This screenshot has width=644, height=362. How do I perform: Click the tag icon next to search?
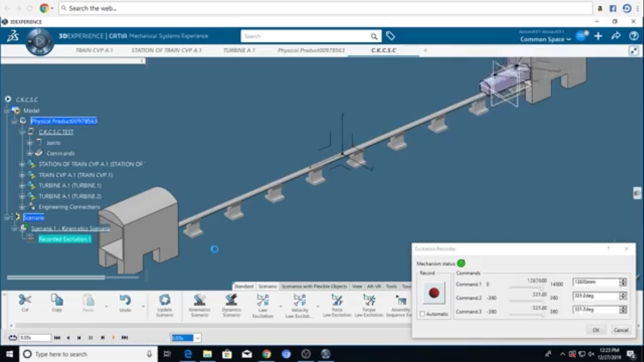coord(390,36)
